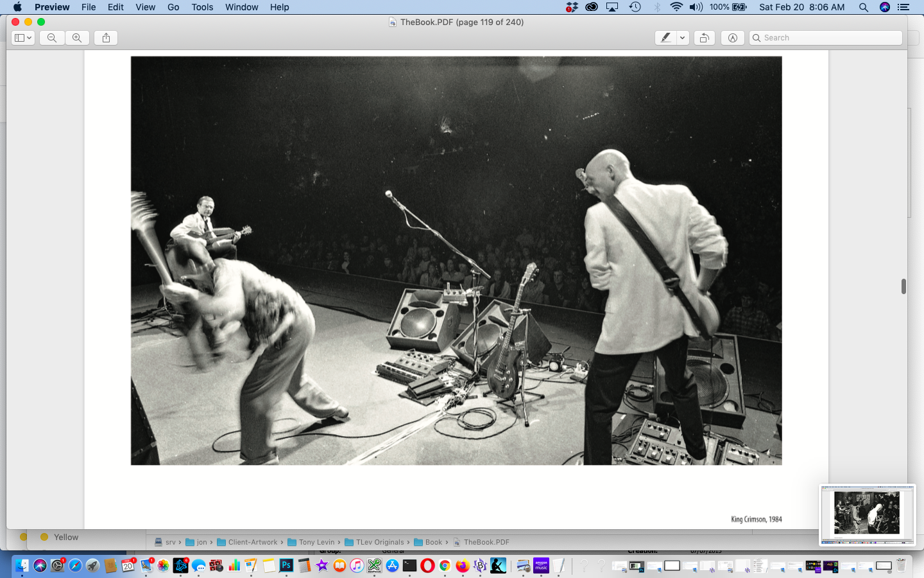Open Amazon Music from the Dock
Viewport: 924px width, 578px height.
541,565
